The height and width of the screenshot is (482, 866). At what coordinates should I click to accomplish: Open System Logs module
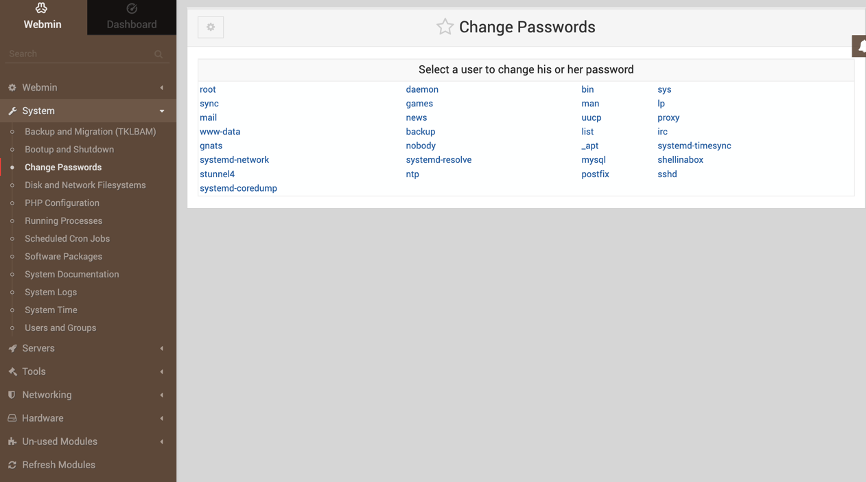(51, 292)
